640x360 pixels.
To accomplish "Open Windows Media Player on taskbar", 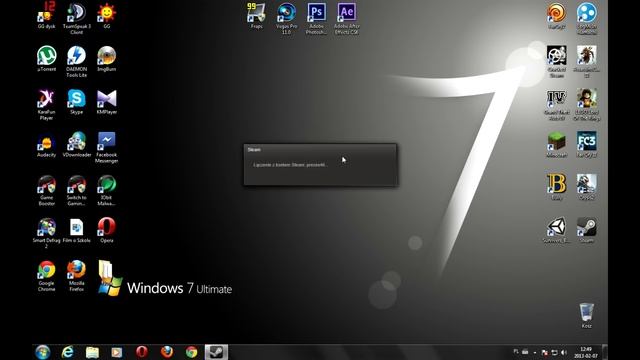I will 117,352.
